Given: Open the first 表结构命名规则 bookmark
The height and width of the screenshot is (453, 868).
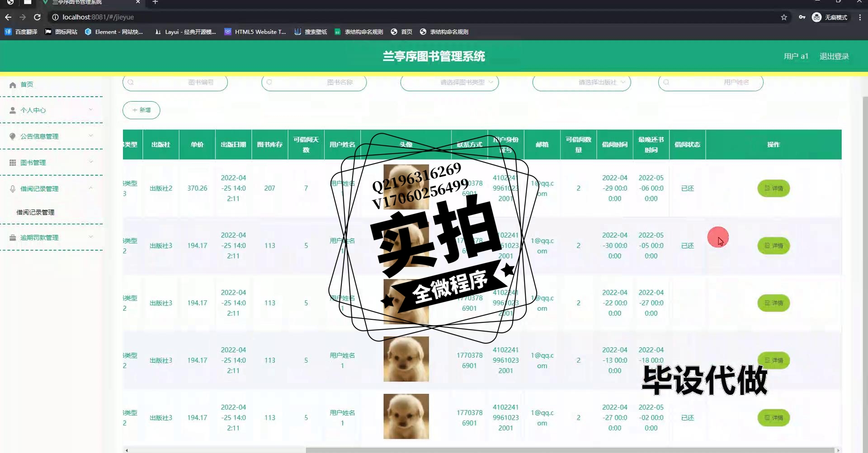Looking at the screenshot, I should pos(359,32).
